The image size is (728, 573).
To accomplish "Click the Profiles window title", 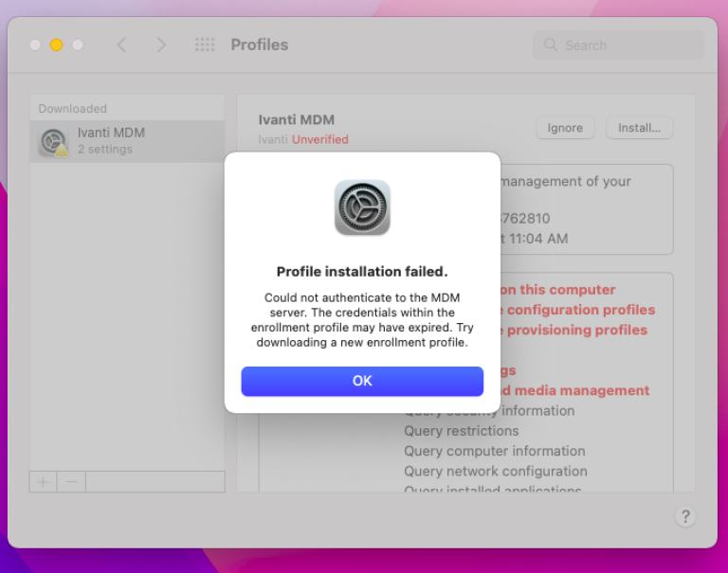I will point(259,45).
